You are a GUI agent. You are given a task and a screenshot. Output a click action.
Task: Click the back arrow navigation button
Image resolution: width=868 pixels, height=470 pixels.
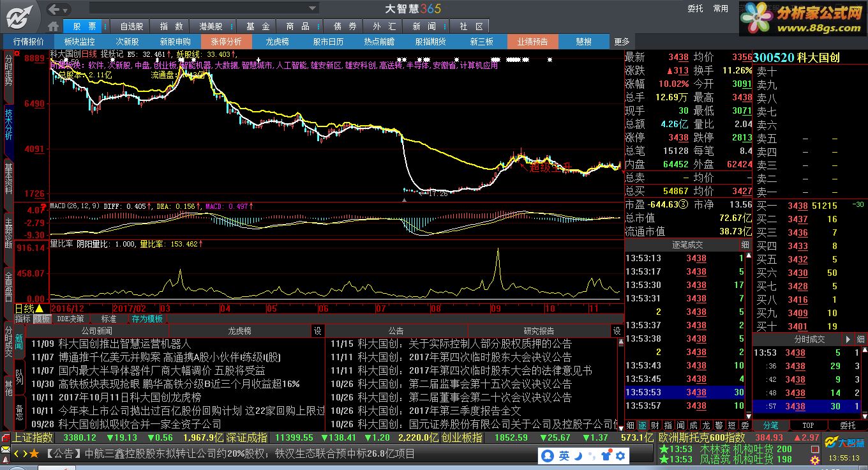(54, 9)
